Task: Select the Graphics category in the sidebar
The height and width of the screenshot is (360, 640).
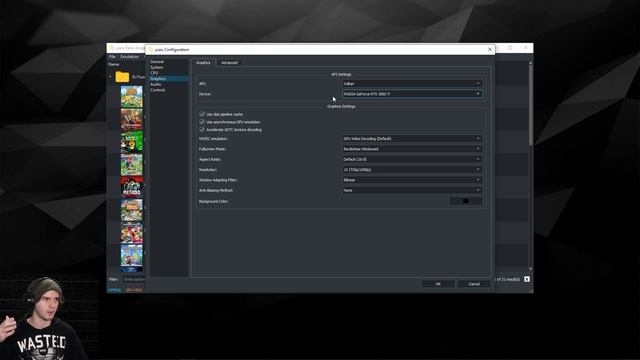Action: click(x=158, y=78)
